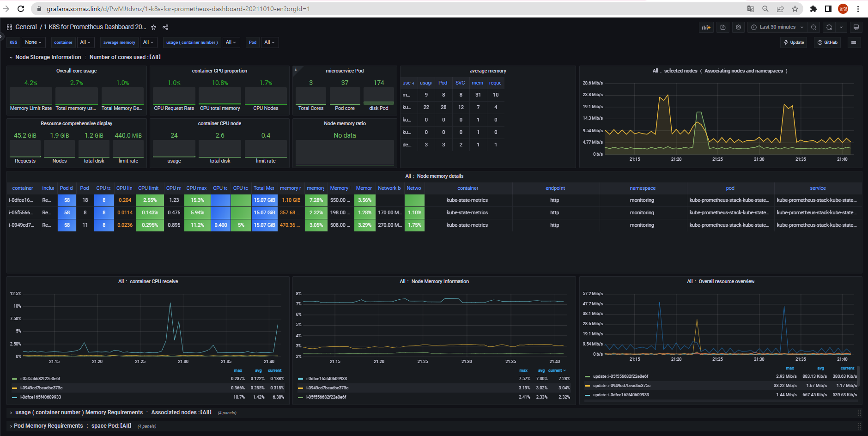Toggle the browser side panel

click(x=828, y=9)
